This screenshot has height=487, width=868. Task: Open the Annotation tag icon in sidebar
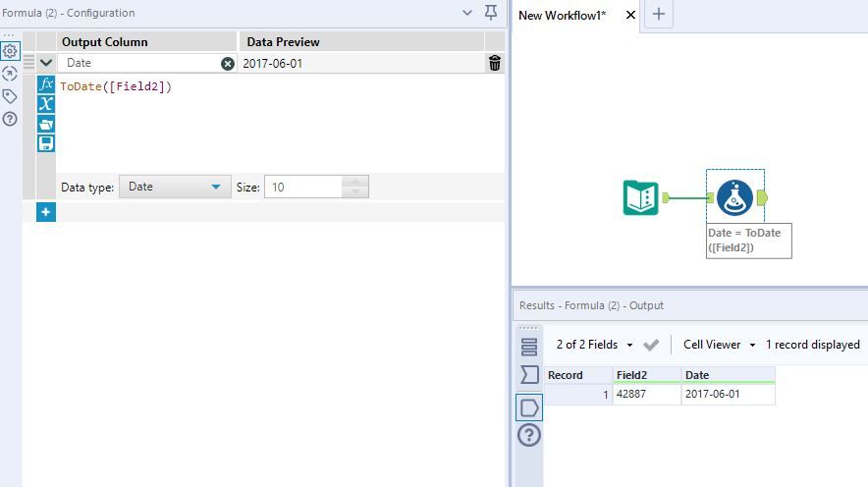10,96
